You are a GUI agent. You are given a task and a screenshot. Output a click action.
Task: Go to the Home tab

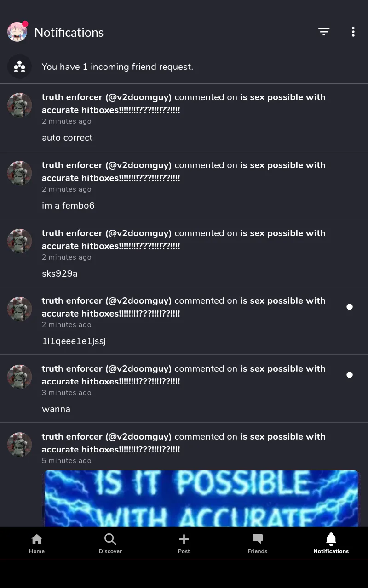(37, 543)
